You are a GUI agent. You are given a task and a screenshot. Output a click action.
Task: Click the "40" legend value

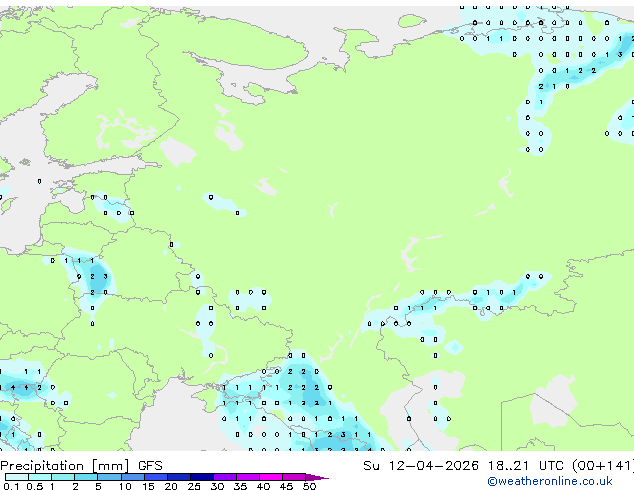click(263, 486)
